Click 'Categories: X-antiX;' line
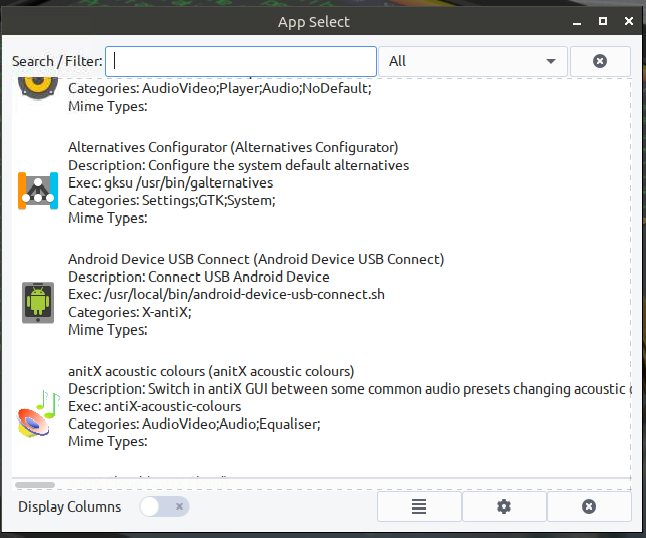This screenshot has height=538, width=646. (x=130, y=312)
